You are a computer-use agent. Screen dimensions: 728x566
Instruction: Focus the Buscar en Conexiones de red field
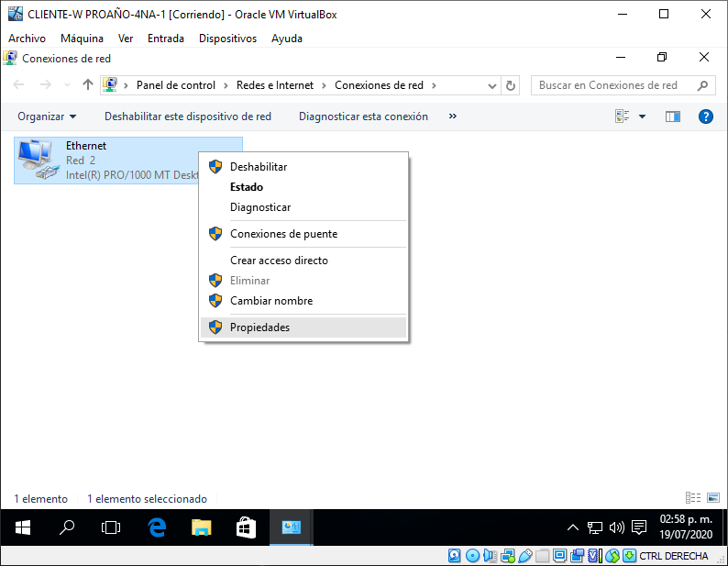pyautogui.click(x=623, y=85)
